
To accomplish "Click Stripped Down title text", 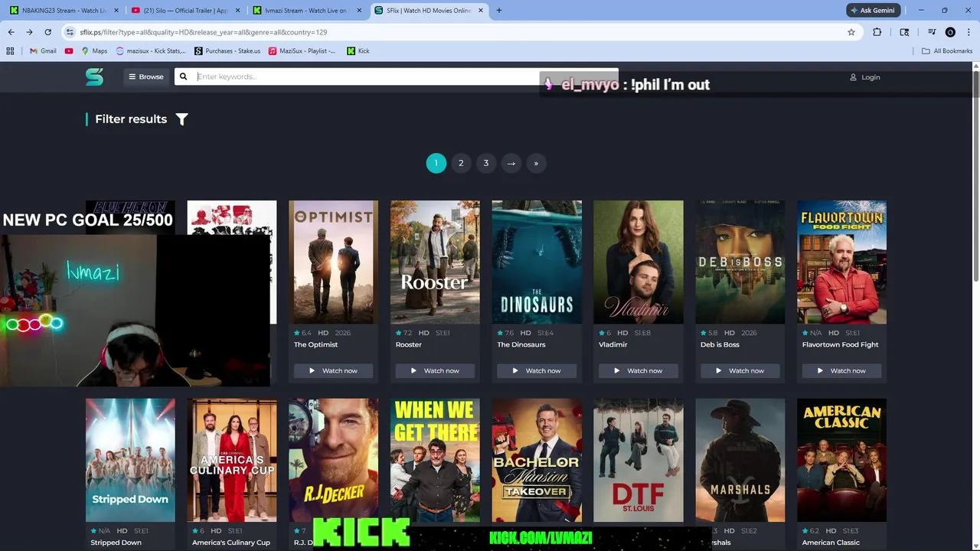I will pyautogui.click(x=116, y=543).
